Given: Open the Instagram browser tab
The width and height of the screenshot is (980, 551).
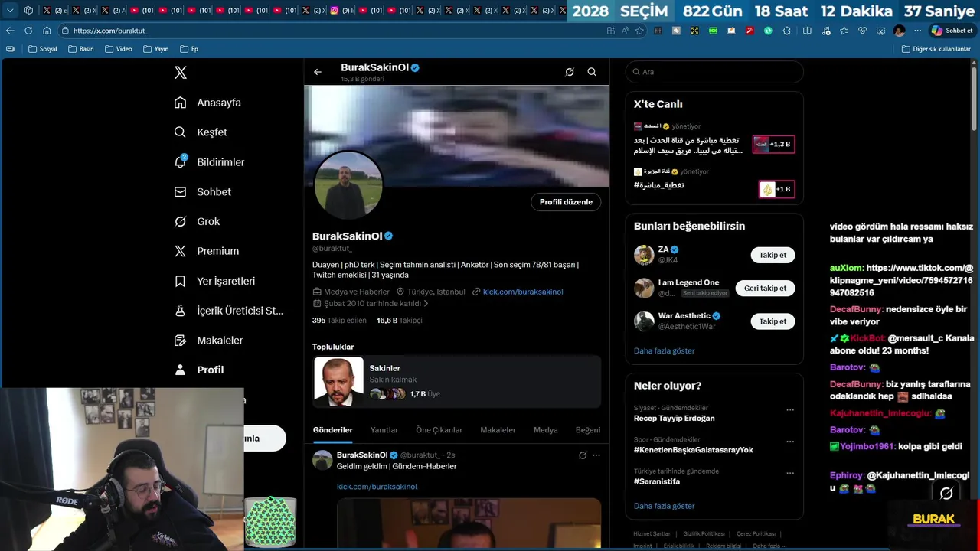Looking at the screenshot, I should pyautogui.click(x=341, y=11).
